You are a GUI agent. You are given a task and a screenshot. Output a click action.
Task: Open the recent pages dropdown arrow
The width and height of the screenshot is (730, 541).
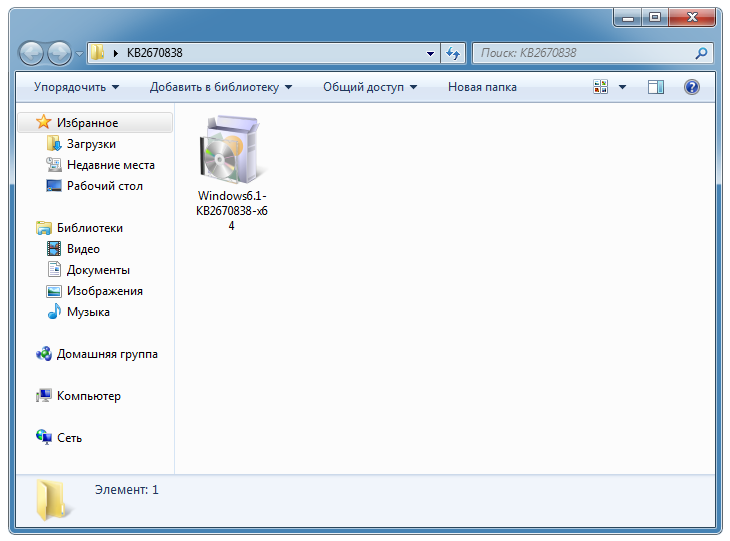(x=80, y=54)
